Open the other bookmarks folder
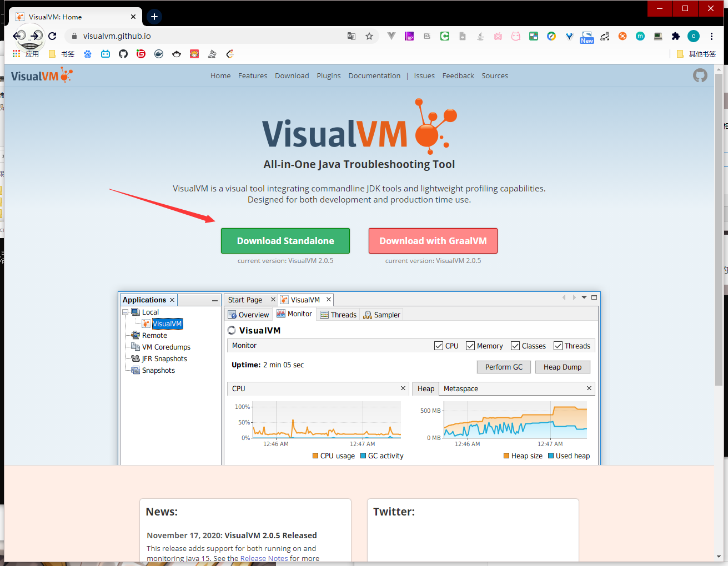This screenshot has height=566, width=728. click(696, 54)
